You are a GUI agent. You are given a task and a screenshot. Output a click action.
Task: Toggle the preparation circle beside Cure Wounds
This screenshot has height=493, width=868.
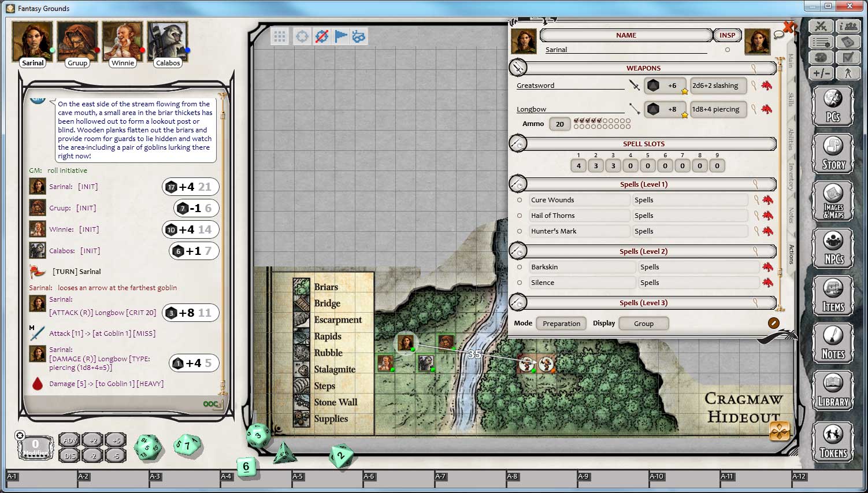pos(520,199)
